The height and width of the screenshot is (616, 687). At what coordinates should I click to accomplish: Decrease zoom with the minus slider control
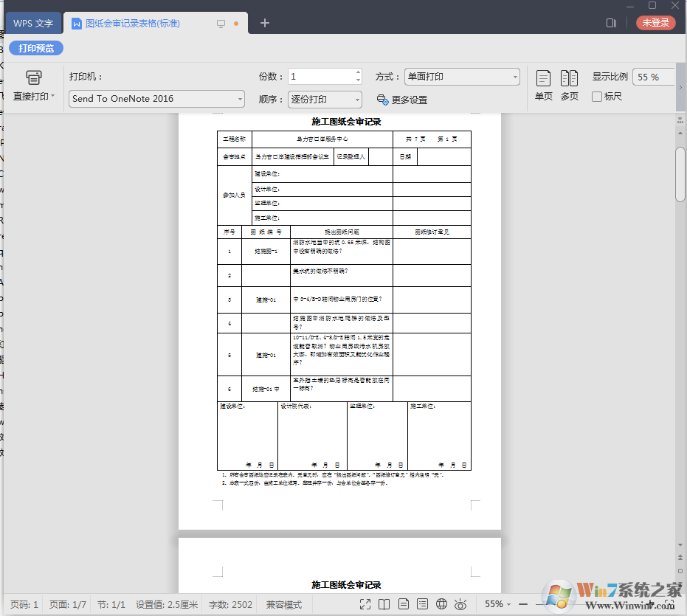[525, 603]
